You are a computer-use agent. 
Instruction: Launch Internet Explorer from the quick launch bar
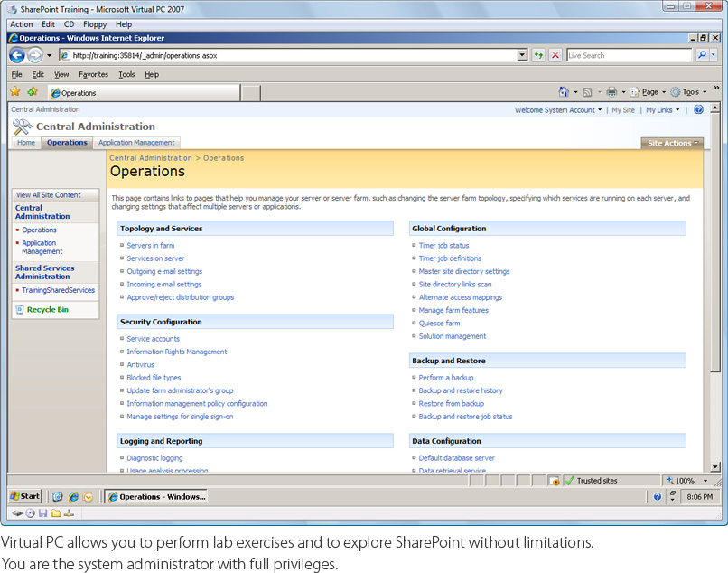(73, 497)
